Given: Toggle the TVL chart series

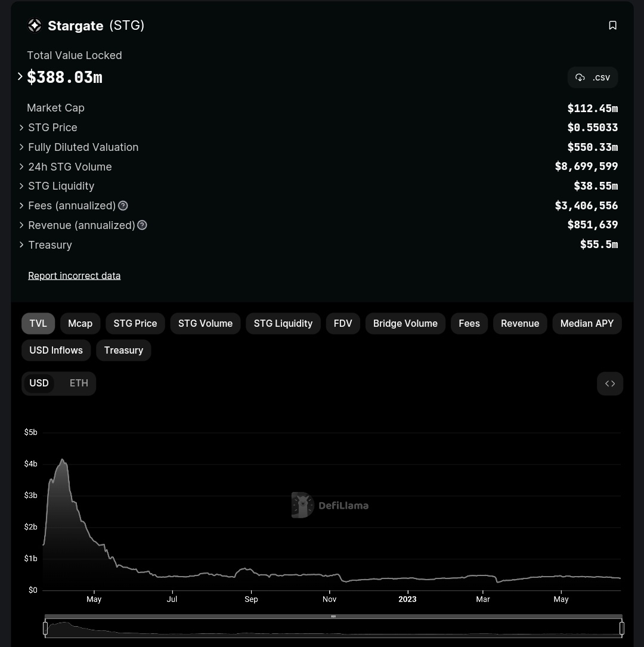Looking at the screenshot, I should coord(38,323).
